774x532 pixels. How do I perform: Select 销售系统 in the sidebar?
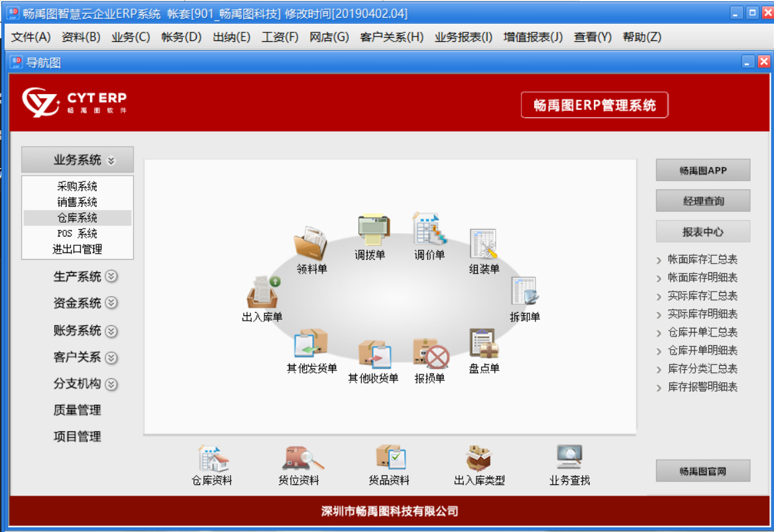[78, 202]
